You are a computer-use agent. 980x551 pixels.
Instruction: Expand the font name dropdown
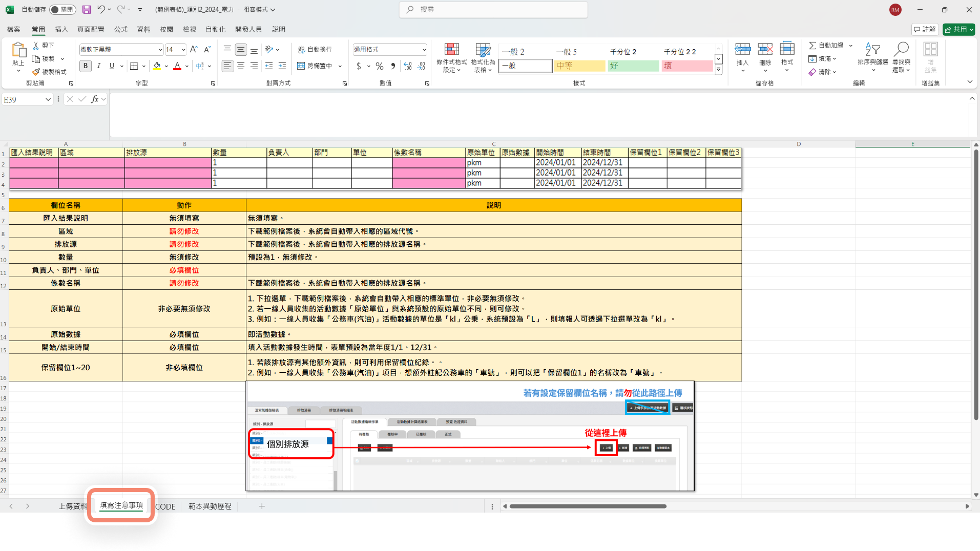(x=160, y=50)
